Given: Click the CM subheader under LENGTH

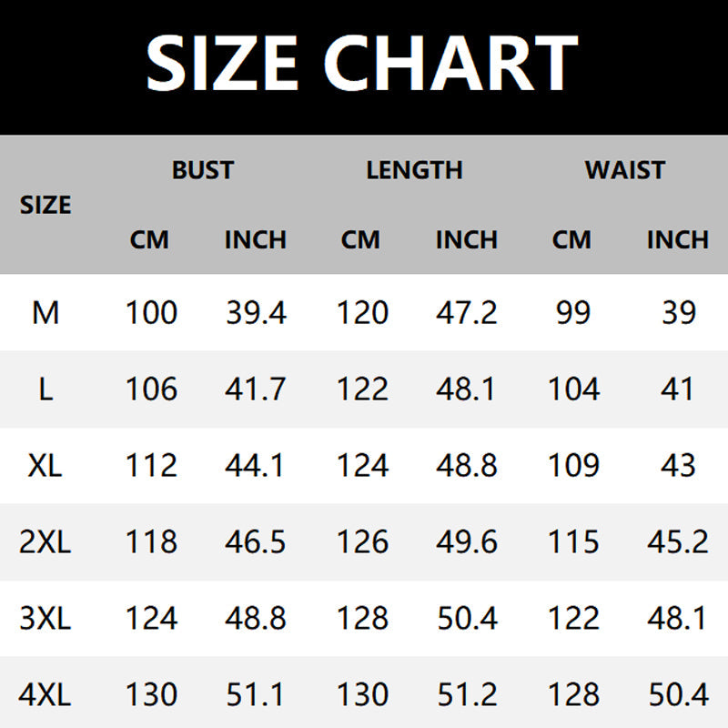Looking at the screenshot, I should [361, 240].
